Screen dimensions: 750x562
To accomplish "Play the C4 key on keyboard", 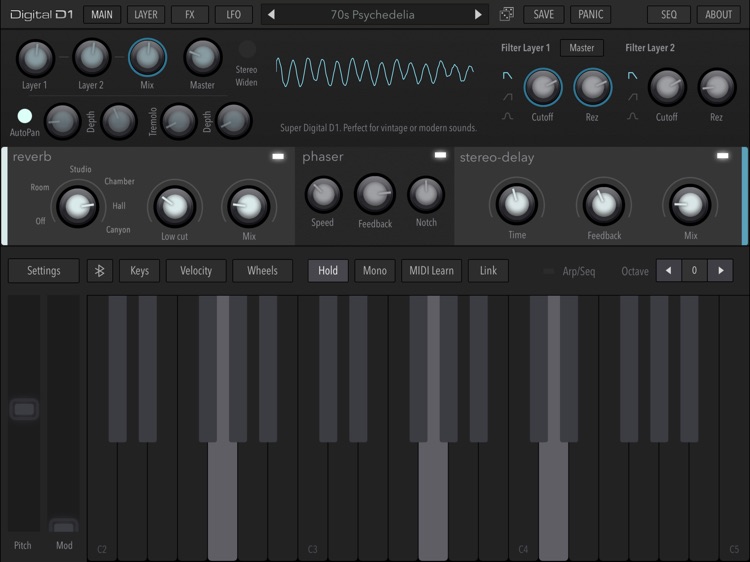I will [524, 502].
